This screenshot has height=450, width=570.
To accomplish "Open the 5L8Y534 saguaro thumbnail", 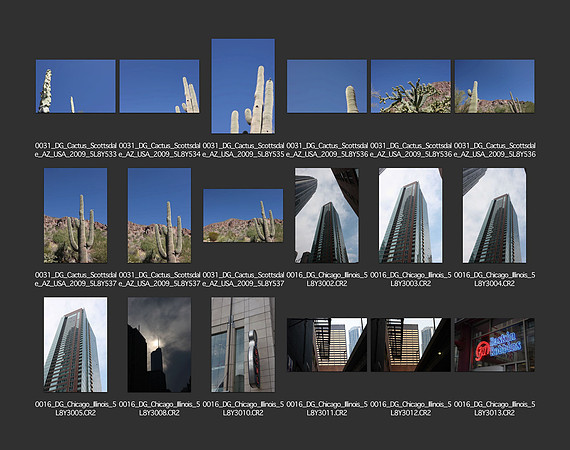I will pyautogui.click(x=159, y=87).
